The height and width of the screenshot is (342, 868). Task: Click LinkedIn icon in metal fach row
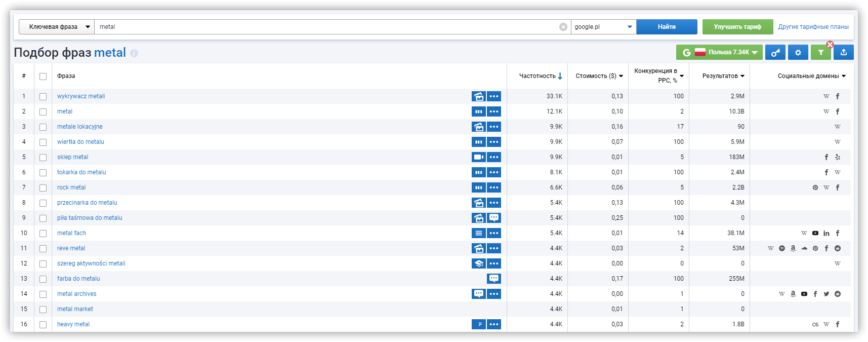(x=826, y=233)
